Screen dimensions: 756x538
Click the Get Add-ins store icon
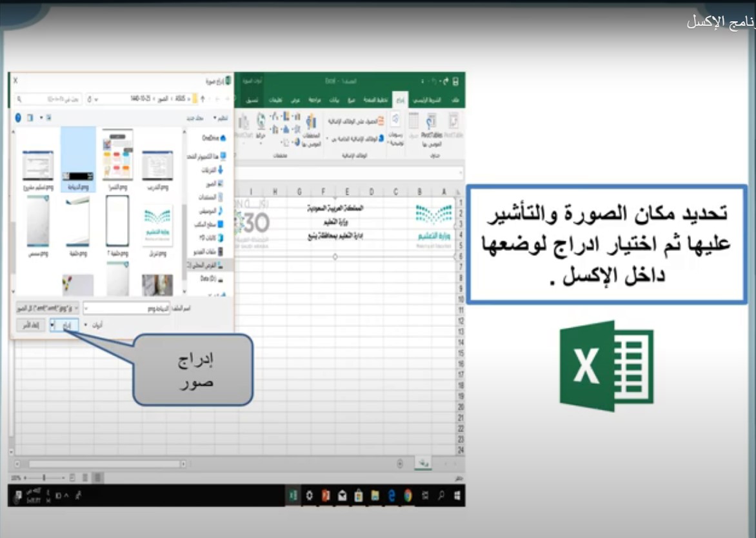381,121
